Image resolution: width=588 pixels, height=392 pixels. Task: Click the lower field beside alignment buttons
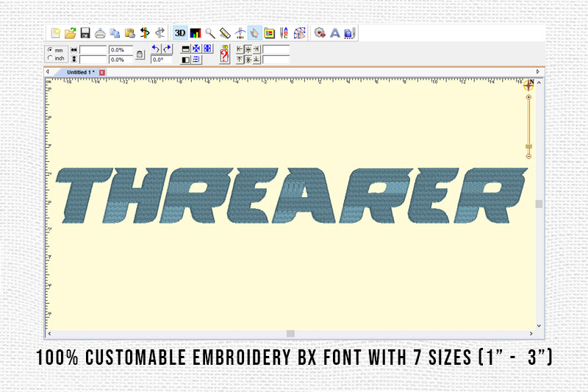[276, 60]
